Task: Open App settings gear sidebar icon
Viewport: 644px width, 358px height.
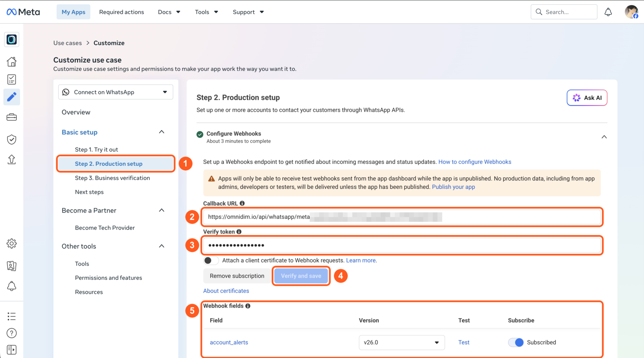Action: pyautogui.click(x=12, y=244)
